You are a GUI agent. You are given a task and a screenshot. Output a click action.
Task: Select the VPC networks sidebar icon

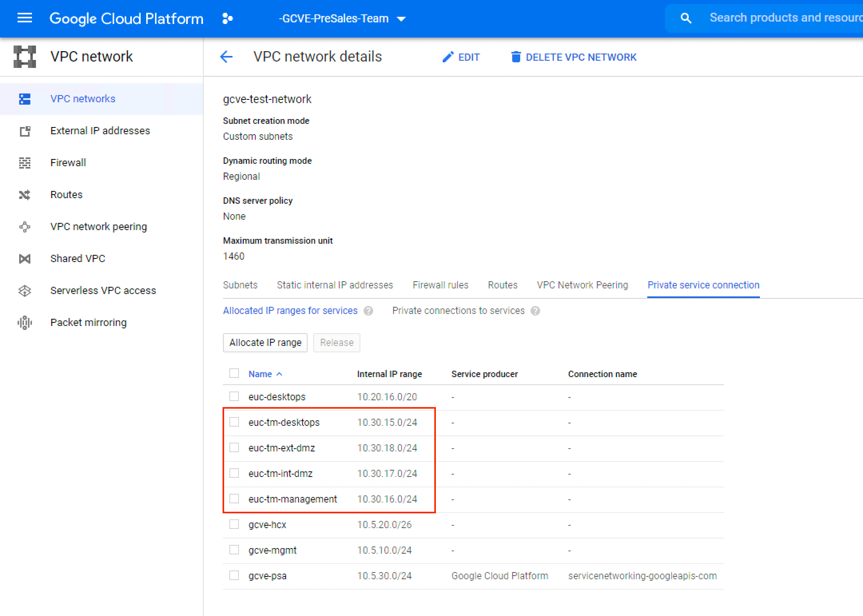(24, 99)
